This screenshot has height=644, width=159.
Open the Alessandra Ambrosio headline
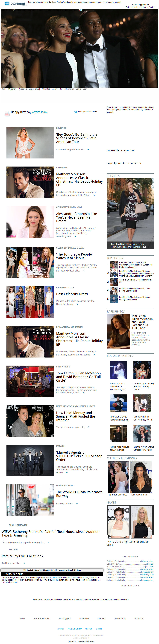point(77,217)
